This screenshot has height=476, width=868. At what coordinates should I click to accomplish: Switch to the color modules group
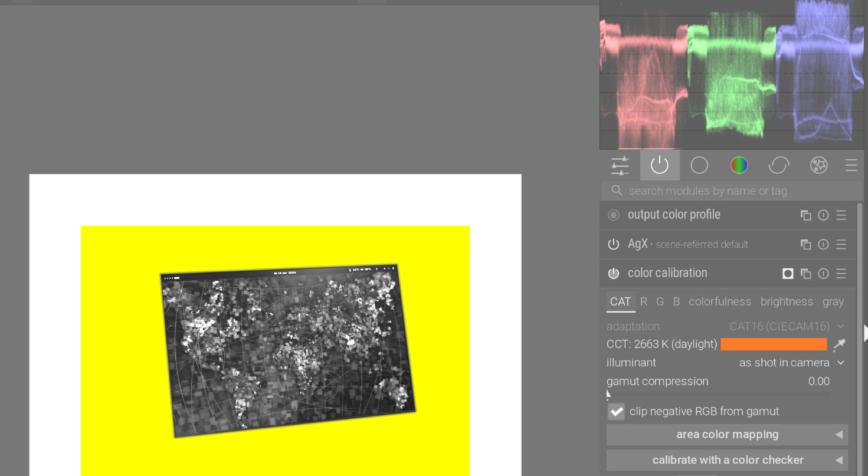coord(739,165)
